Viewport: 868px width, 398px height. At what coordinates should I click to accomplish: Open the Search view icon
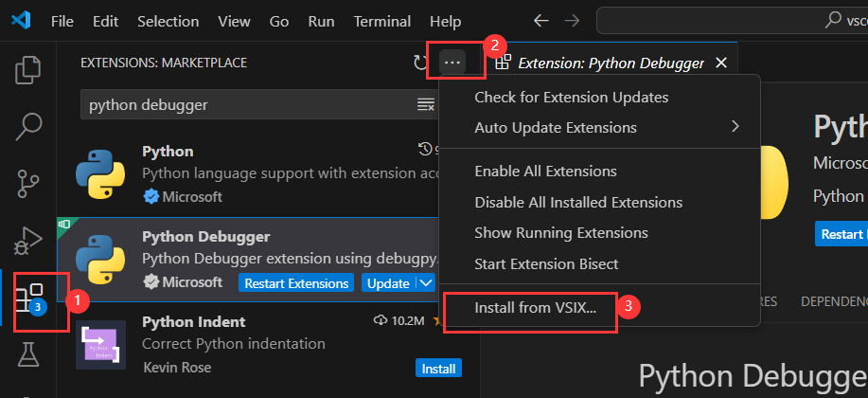30,124
